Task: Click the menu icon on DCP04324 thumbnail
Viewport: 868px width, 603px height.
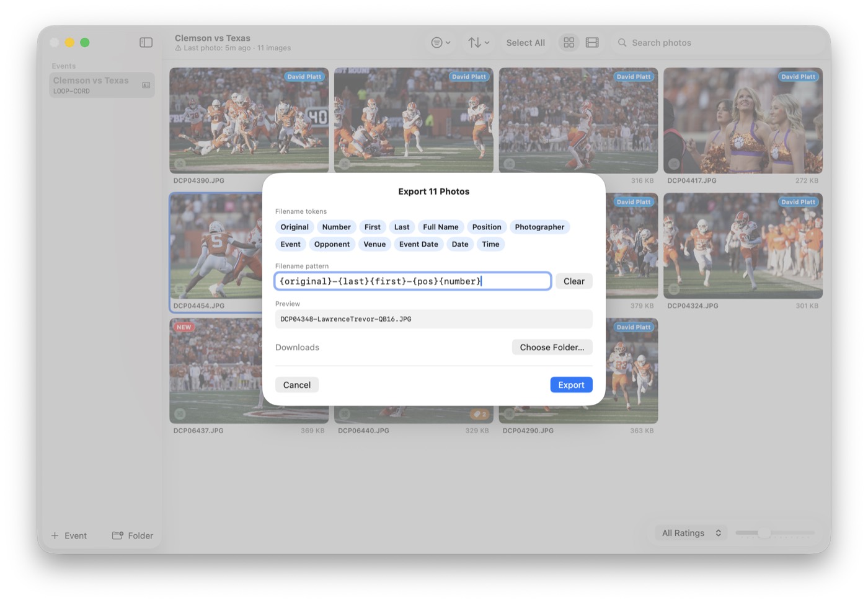Action: tap(674, 289)
